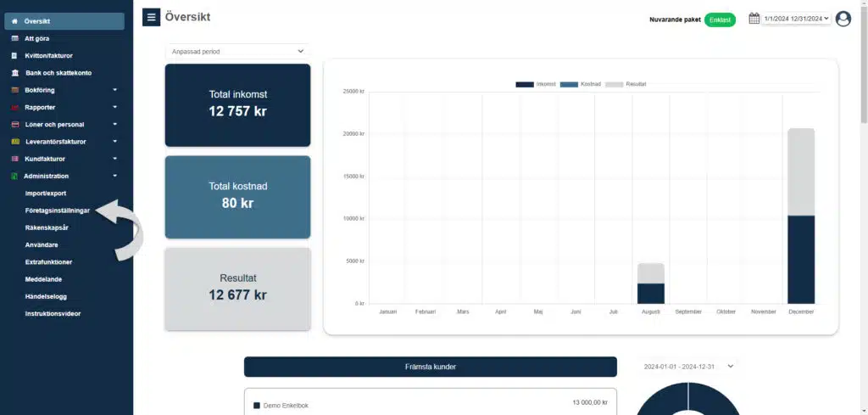
Task: Expand Löner och personal submenu arrow
Action: tap(114, 124)
